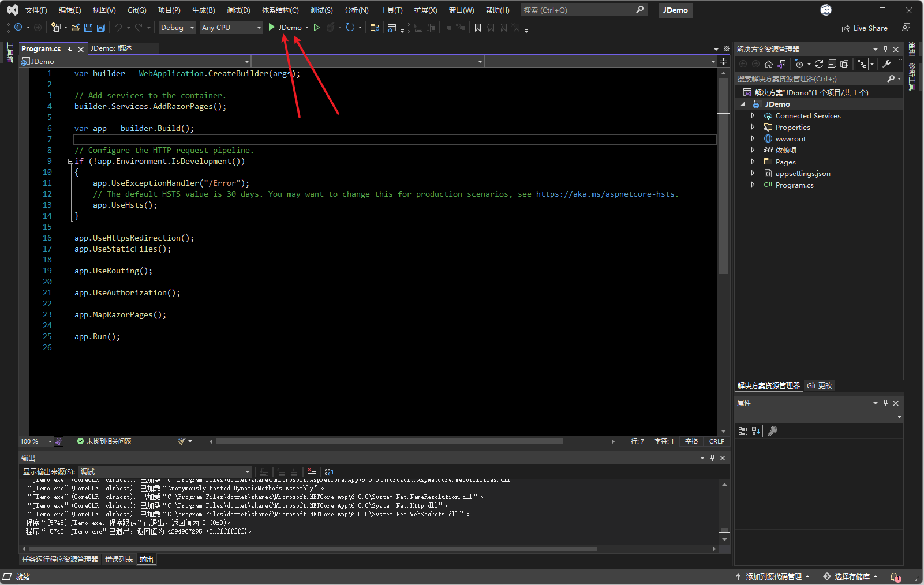The height and width of the screenshot is (585, 924).
Task: Open the Debug configuration dropdown
Action: pyautogui.click(x=177, y=28)
